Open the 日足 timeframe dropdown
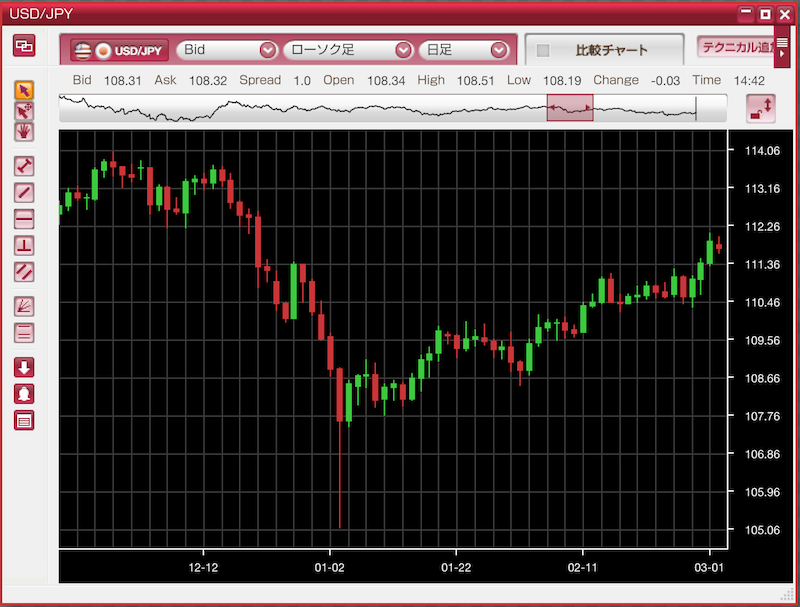Viewport: 800px width, 607px height. coord(463,50)
